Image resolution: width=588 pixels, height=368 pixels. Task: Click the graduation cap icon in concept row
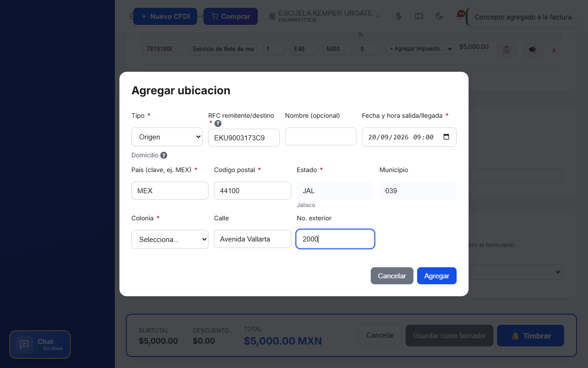(x=532, y=50)
